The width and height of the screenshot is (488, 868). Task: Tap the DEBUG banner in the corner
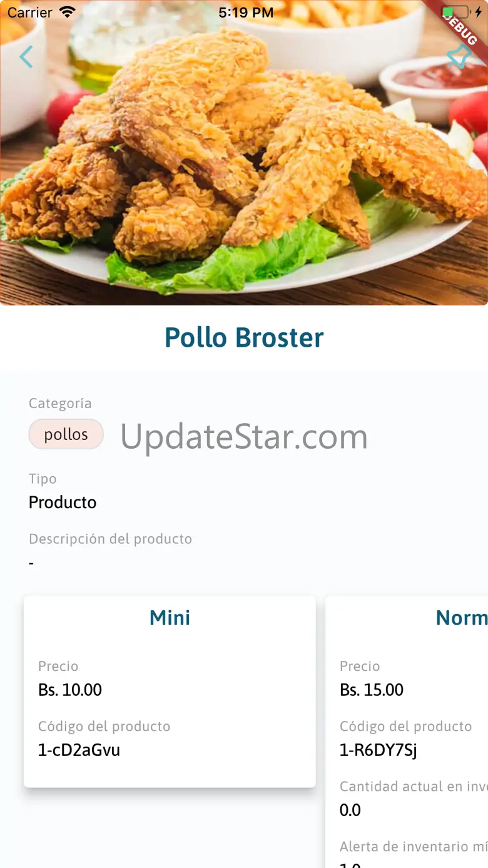pyautogui.click(x=460, y=25)
